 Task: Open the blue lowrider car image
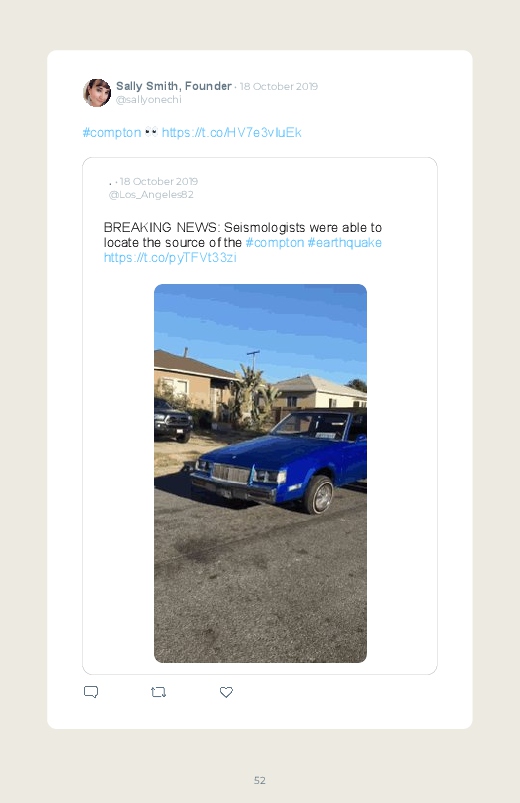tap(260, 473)
